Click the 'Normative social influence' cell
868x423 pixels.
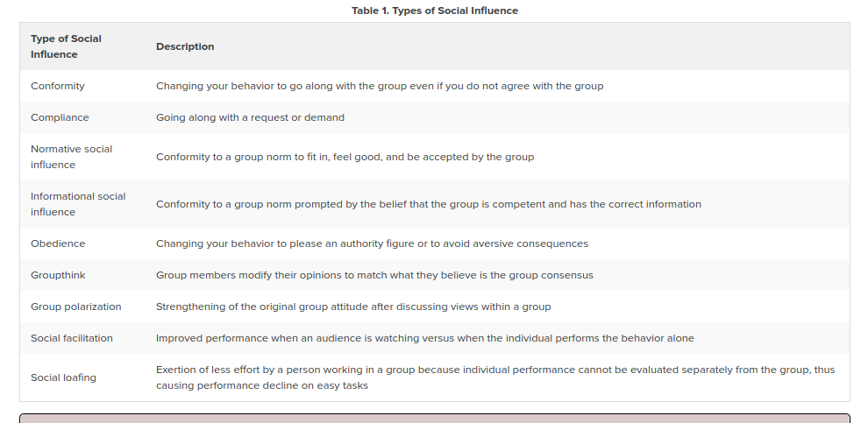71,157
